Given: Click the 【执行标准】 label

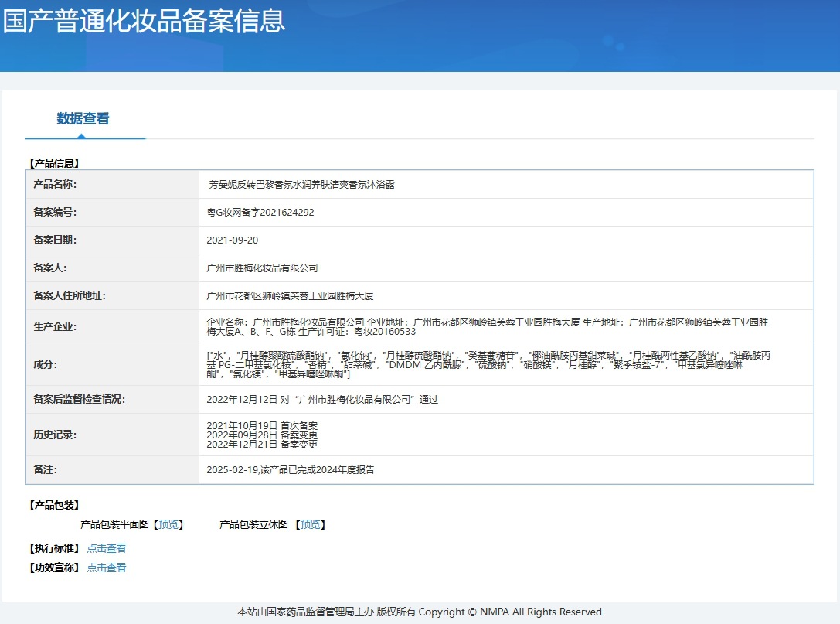Looking at the screenshot, I should 54,548.
